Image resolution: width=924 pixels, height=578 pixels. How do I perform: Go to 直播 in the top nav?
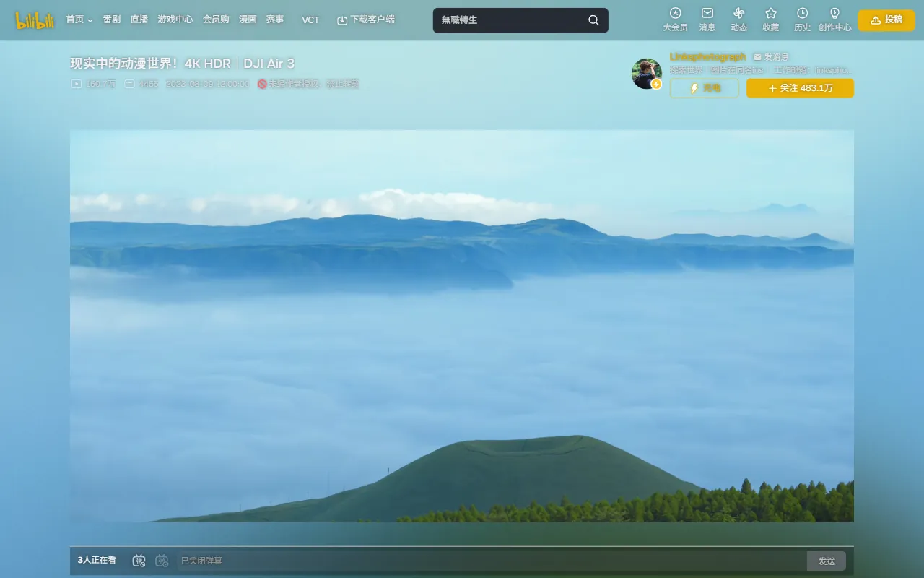139,20
